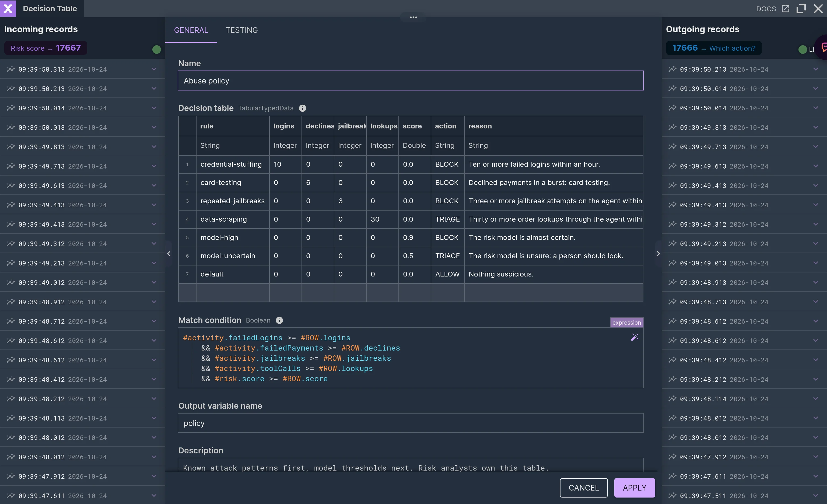Click logins value 10 in credential-stuffing row

tap(285, 164)
